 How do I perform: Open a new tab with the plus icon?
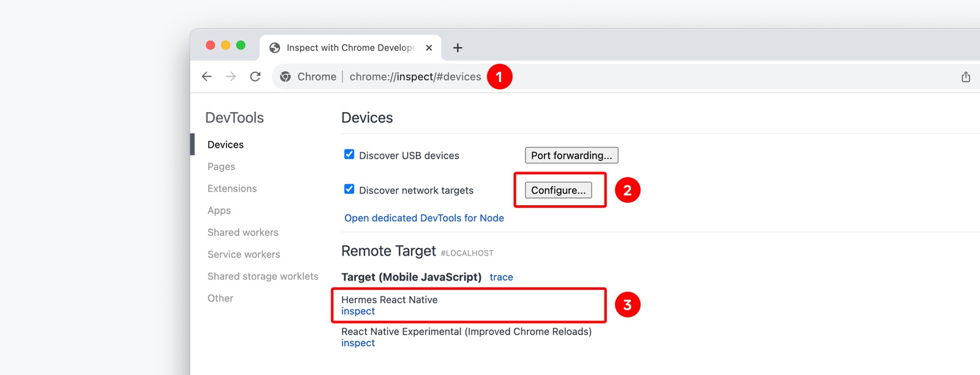[458, 48]
